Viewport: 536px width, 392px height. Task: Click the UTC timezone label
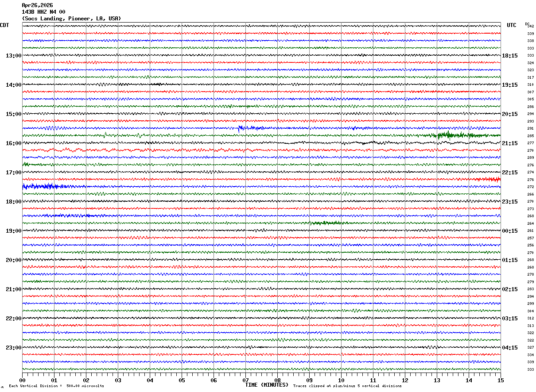click(512, 25)
